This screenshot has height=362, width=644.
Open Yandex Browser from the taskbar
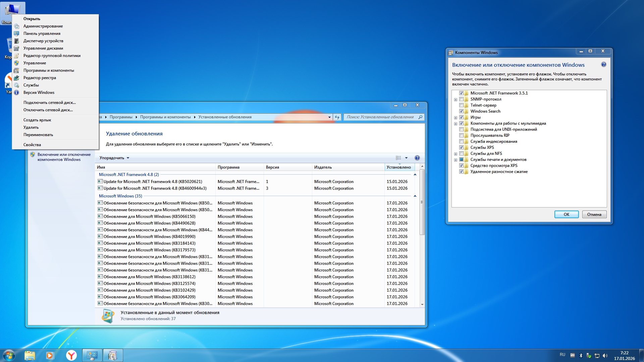coord(71,355)
